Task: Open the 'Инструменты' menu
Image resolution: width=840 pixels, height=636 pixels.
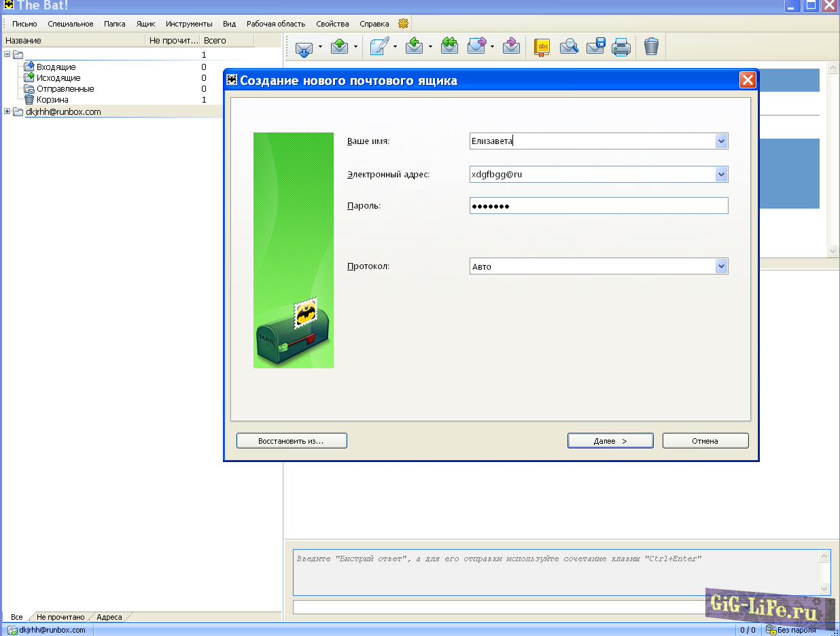Action: coord(189,24)
